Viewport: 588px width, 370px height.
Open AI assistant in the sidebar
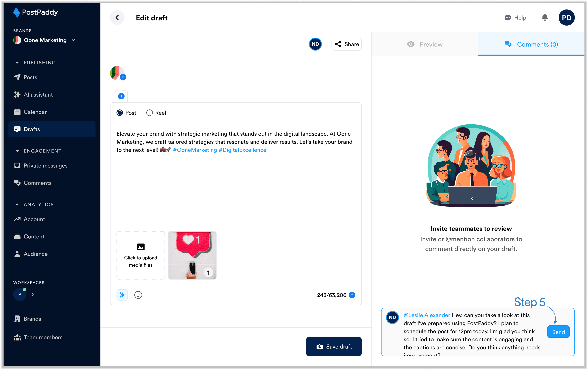pos(38,95)
